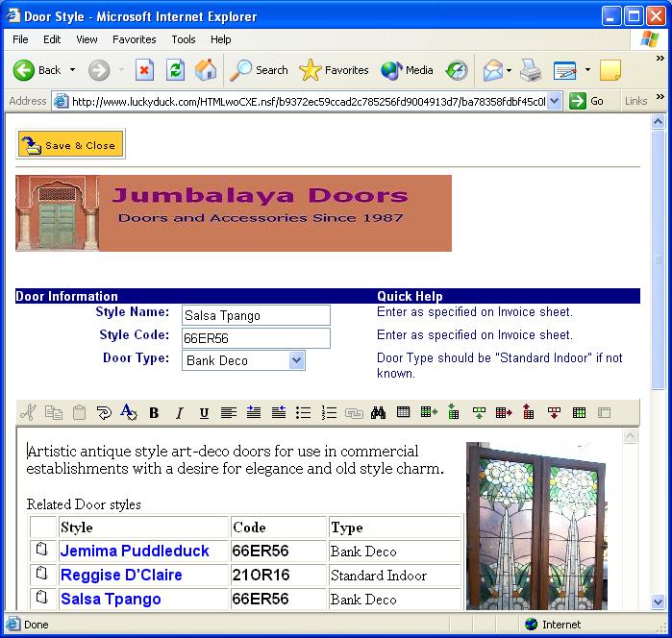
Task: Toggle Underline formatting in editor
Action: pyautogui.click(x=204, y=413)
